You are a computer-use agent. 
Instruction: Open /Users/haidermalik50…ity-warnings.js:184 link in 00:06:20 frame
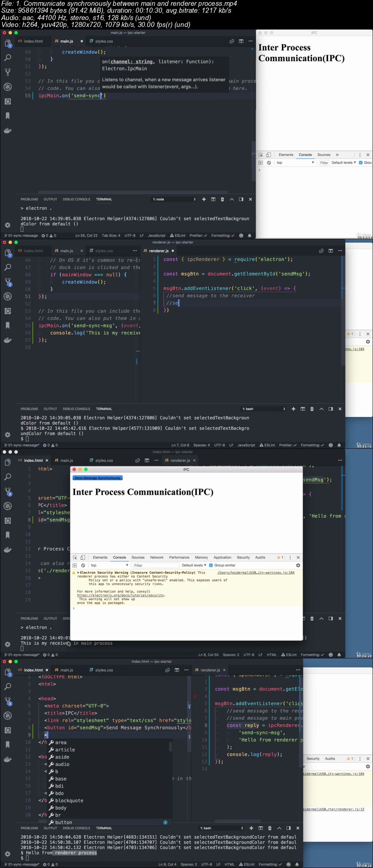point(256,573)
